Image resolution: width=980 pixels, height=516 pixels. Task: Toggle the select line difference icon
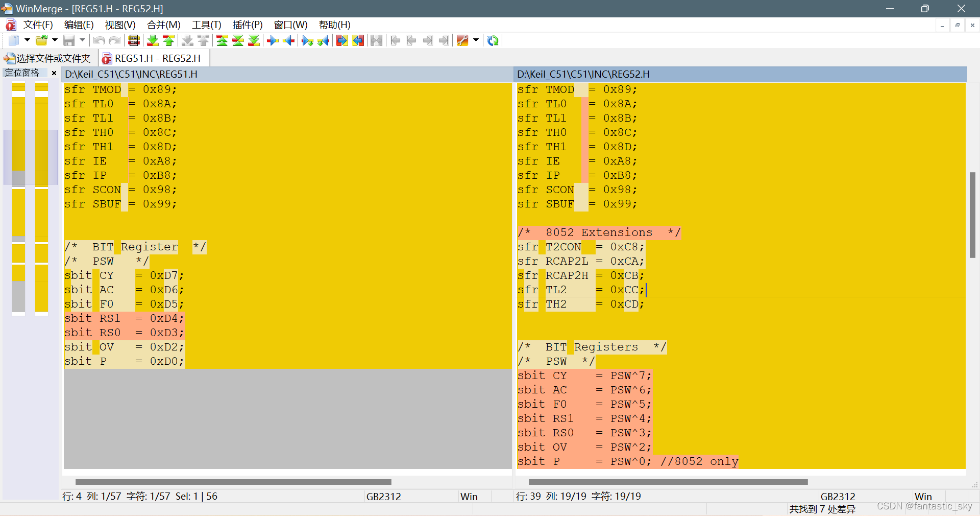(x=134, y=40)
